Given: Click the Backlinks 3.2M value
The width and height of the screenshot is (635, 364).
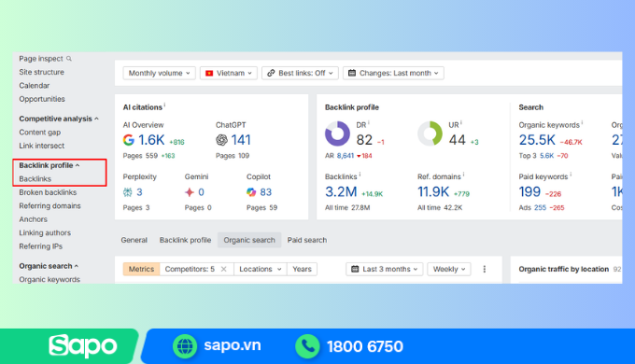Looking at the screenshot, I should tap(341, 192).
